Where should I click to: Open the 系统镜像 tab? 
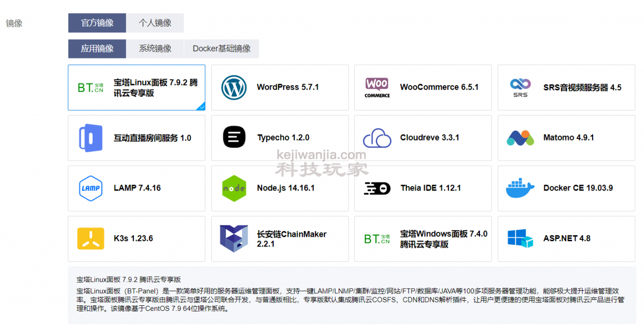click(x=155, y=49)
